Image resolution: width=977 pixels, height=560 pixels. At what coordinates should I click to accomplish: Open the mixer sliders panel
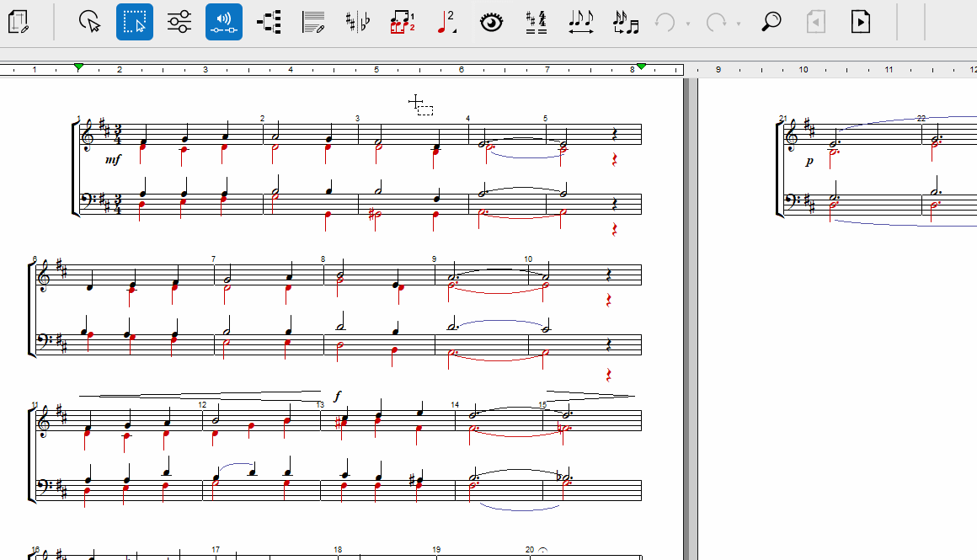(179, 22)
